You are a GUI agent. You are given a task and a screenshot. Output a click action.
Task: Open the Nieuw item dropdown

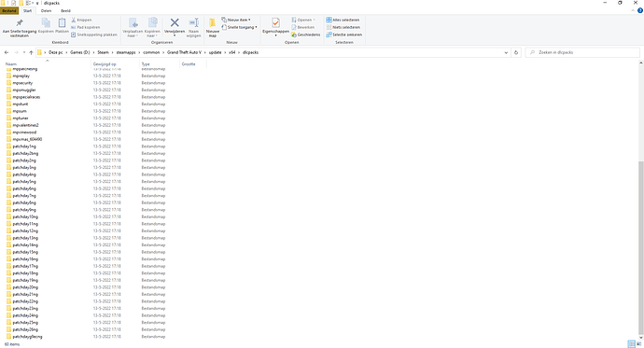pyautogui.click(x=236, y=20)
